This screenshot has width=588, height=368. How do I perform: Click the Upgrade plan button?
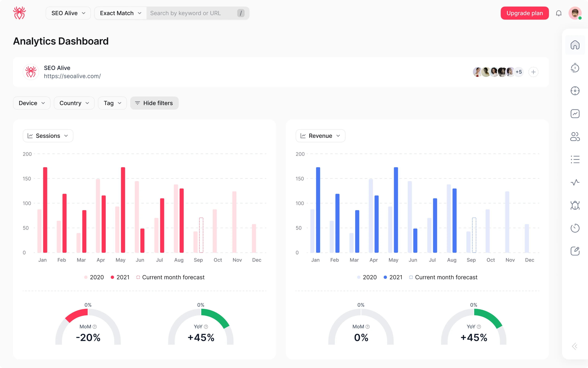tap(524, 13)
